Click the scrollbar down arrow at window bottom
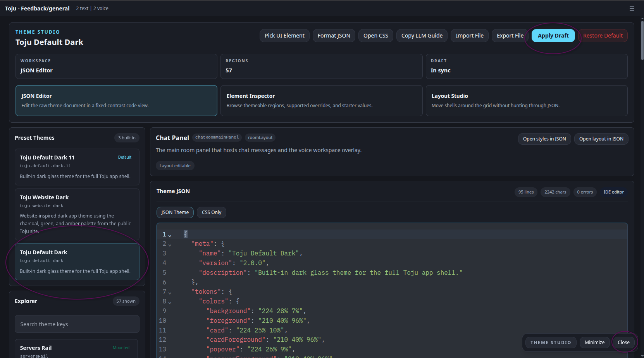The width and height of the screenshot is (644, 358). [x=642, y=355]
